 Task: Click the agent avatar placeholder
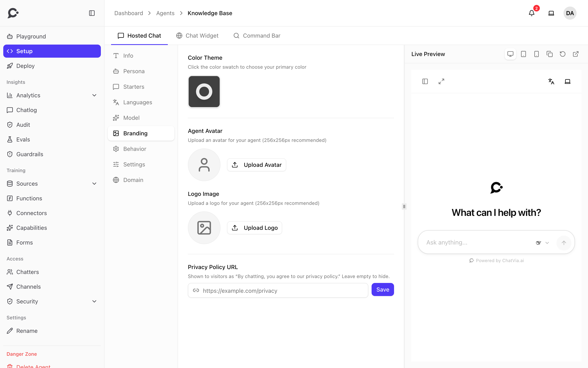(204, 165)
